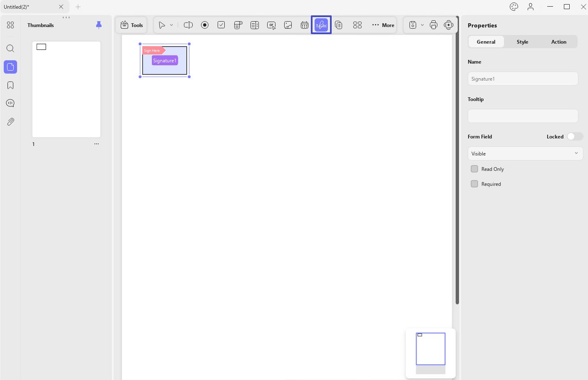The height and width of the screenshot is (380, 588).
Task: Select the Date field tool
Action: (305, 25)
